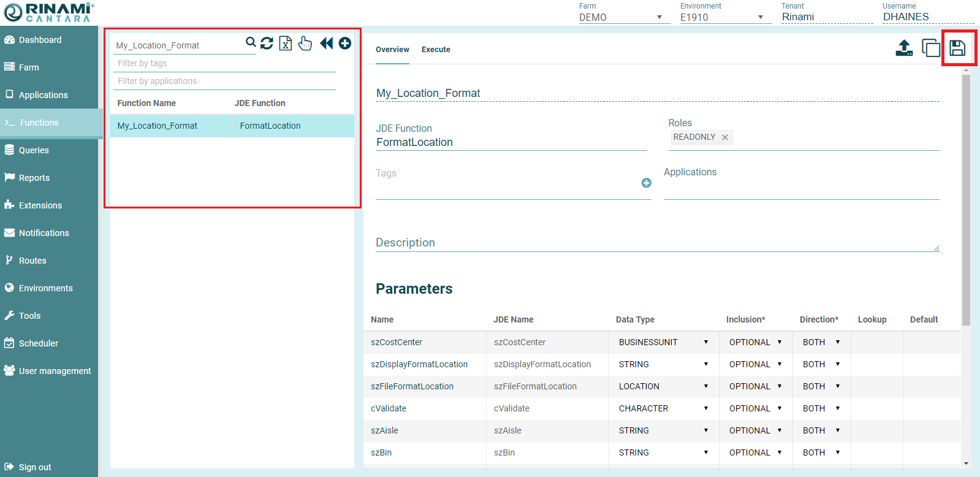
Task: Open Data Type dropdown for szCostCenter
Action: pyautogui.click(x=663, y=342)
